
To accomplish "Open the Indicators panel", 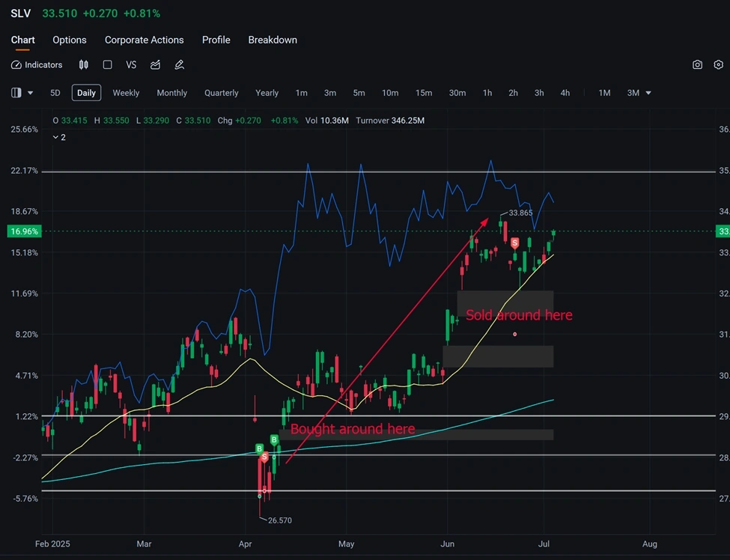I will pos(37,64).
